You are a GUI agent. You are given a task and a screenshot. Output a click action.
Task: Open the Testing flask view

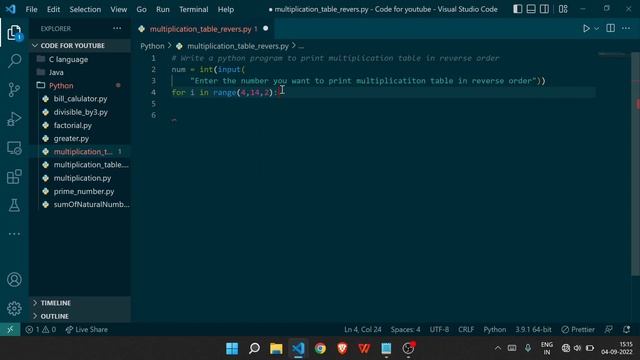coord(14,205)
